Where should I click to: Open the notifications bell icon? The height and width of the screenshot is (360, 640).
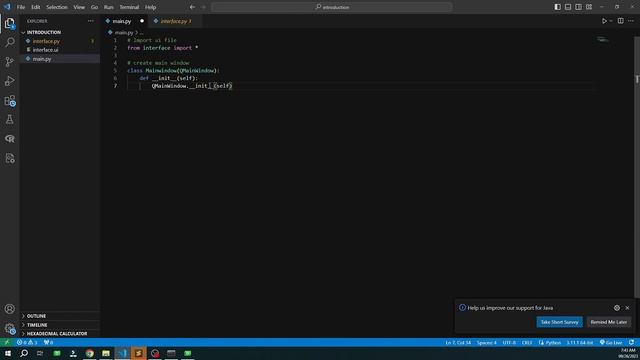click(631, 342)
